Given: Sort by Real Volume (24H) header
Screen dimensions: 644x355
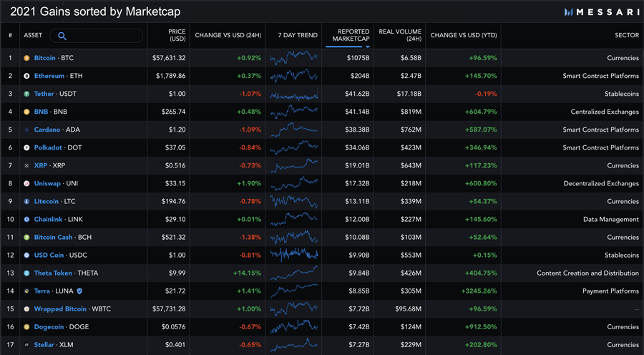Looking at the screenshot, I should pyautogui.click(x=399, y=35).
